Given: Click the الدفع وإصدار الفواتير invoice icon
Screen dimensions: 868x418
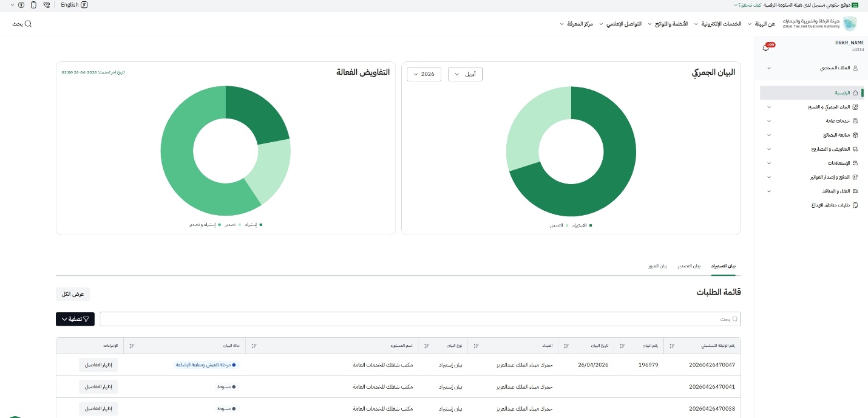Looking at the screenshot, I should coord(855,177).
